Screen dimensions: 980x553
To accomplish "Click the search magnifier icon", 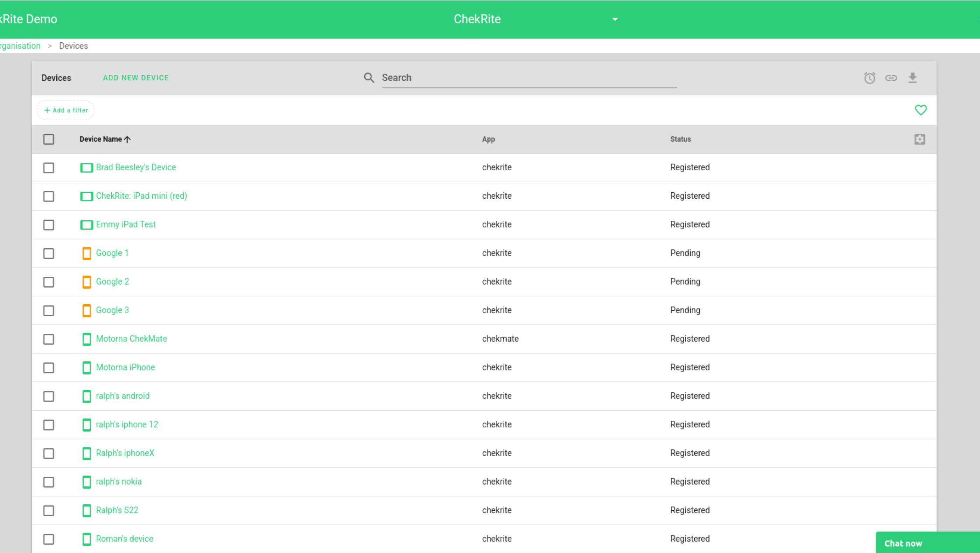I will pyautogui.click(x=369, y=78).
